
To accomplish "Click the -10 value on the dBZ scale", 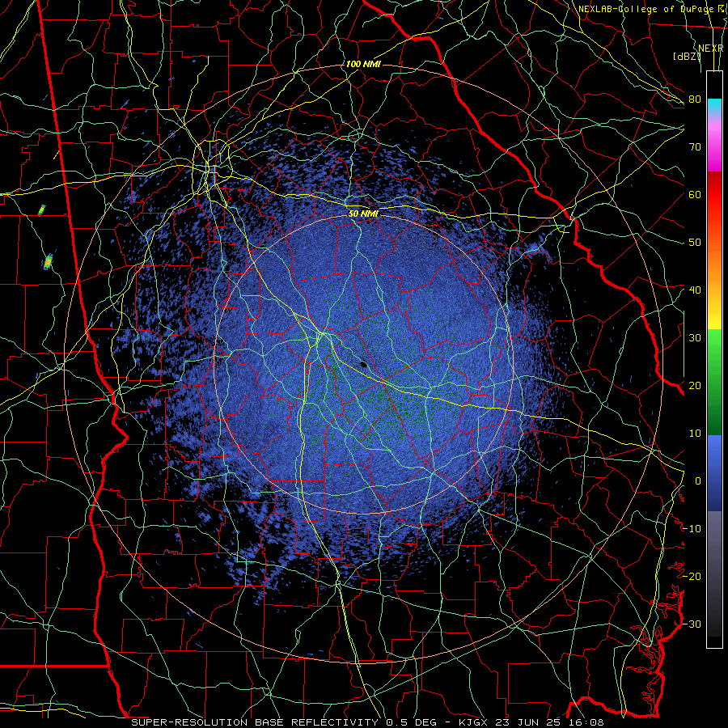I will coord(692,528).
